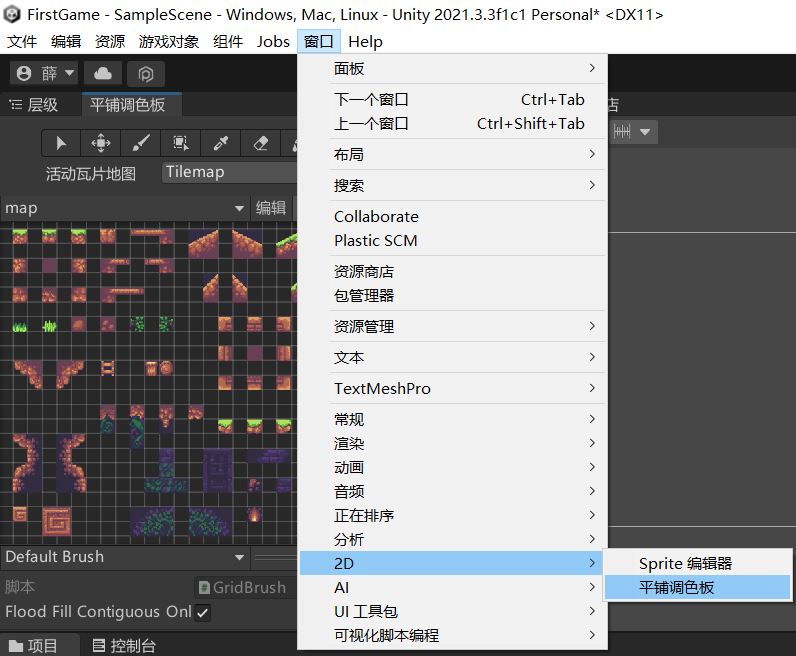This screenshot has width=796, height=656.
Task: Open the 资源 menu
Action: pyautogui.click(x=110, y=42)
